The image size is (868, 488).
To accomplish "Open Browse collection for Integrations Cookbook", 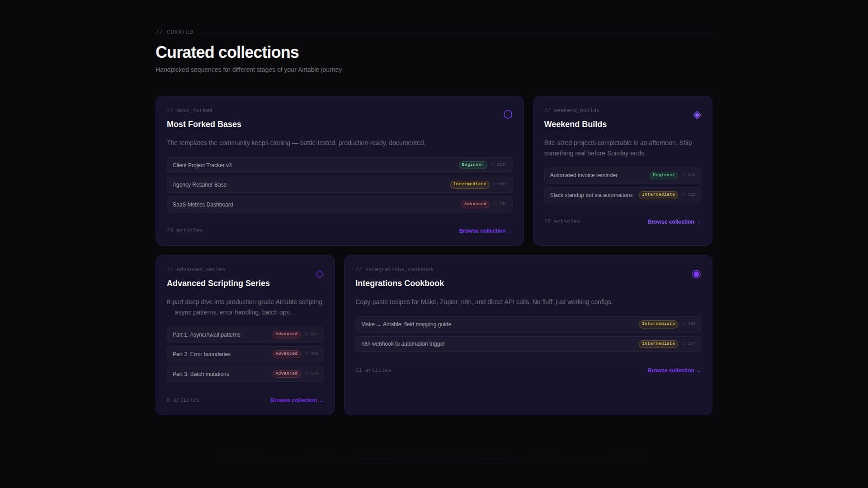I will (x=674, y=370).
